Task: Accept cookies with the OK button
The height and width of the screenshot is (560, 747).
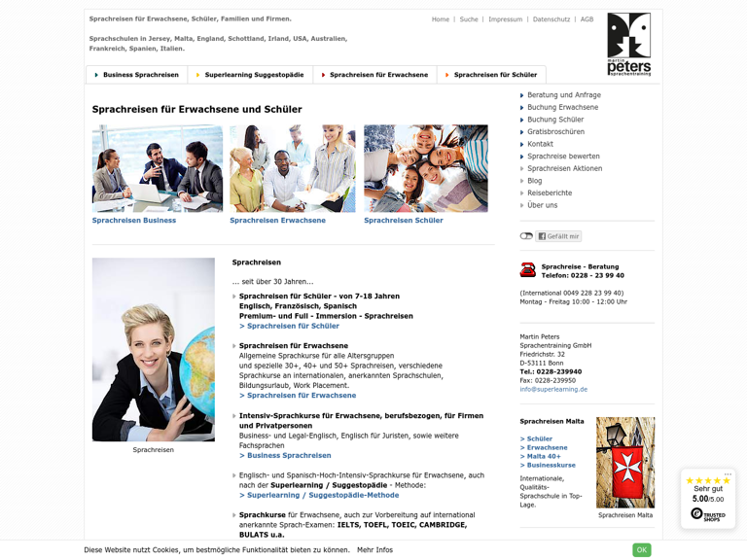Action: coord(642,550)
